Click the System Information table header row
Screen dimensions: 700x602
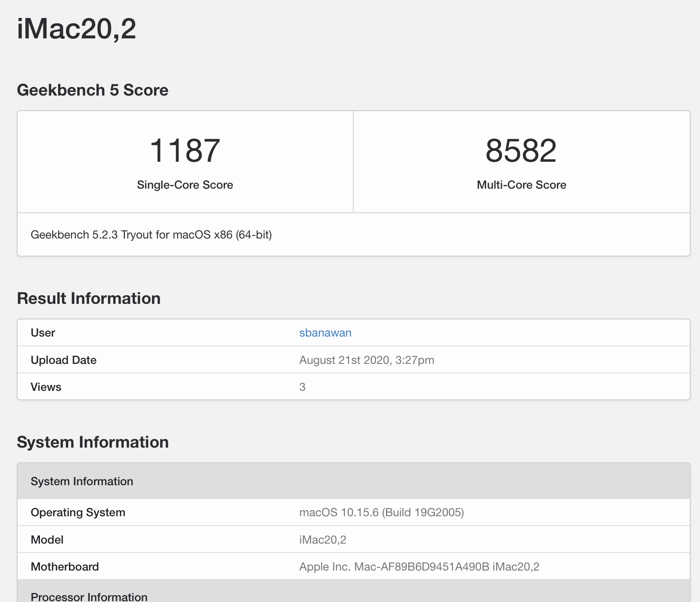coord(354,481)
